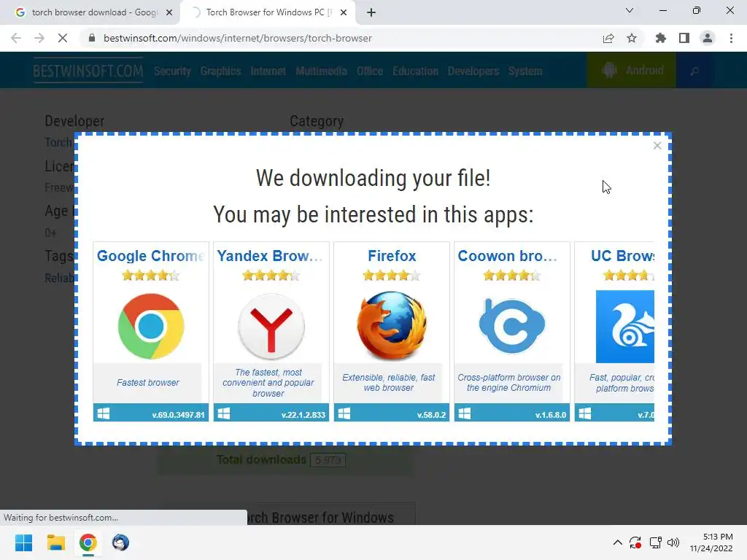
Task: Click the browser forward arrow
Action: (x=39, y=38)
